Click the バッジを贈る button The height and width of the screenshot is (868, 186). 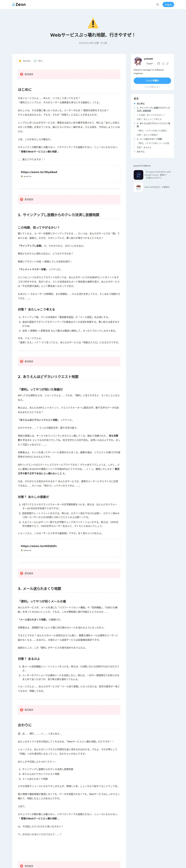[x=152, y=81]
